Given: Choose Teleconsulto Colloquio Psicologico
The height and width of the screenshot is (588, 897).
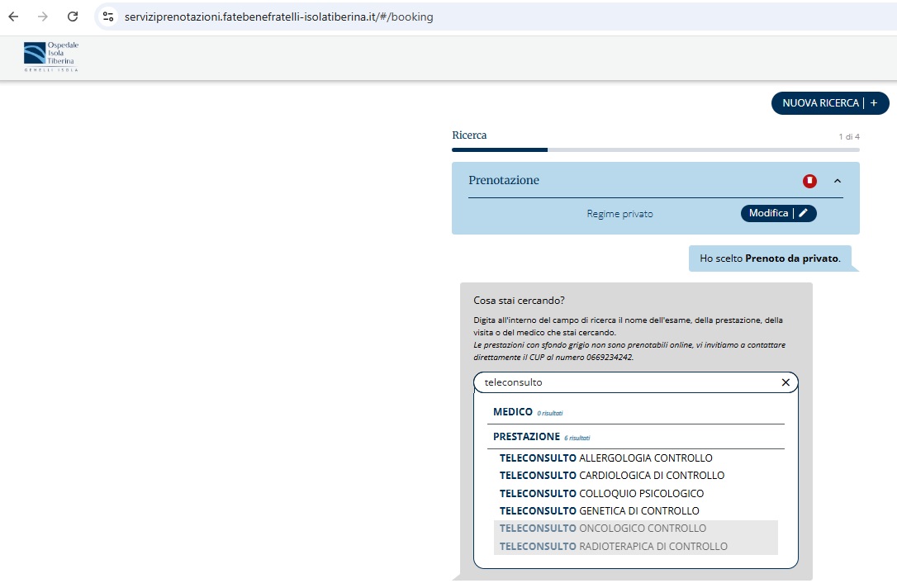Looking at the screenshot, I should click(x=601, y=493).
